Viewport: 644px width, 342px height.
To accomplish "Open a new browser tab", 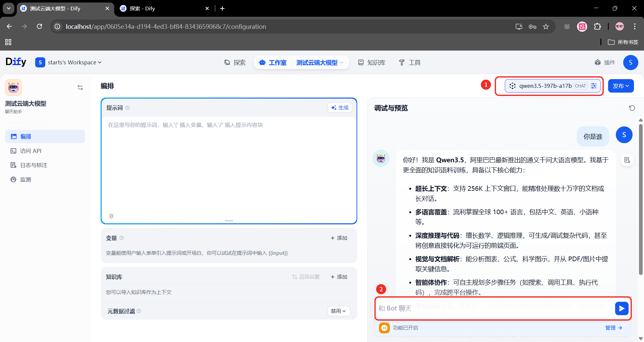I will tap(222, 9).
